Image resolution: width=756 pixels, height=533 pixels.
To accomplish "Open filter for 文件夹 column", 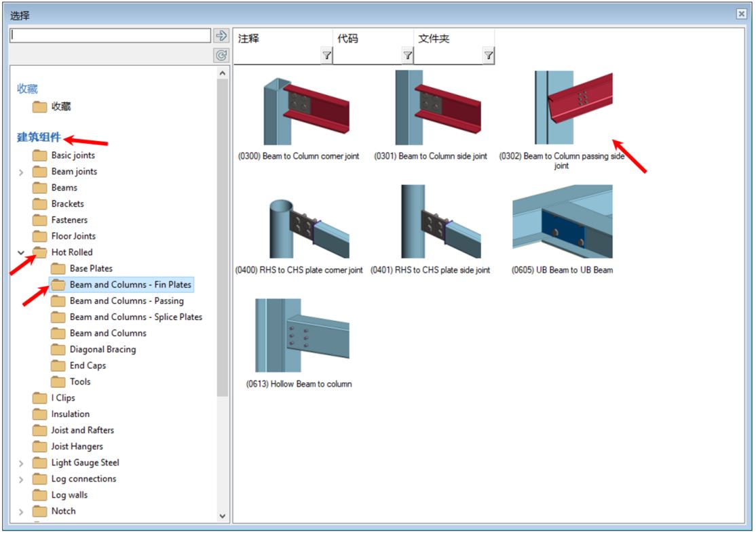I will (489, 56).
